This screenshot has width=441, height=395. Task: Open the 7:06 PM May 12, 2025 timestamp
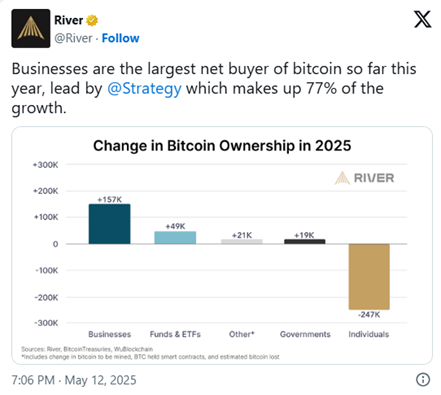pyautogui.click(x=74, y=380)
